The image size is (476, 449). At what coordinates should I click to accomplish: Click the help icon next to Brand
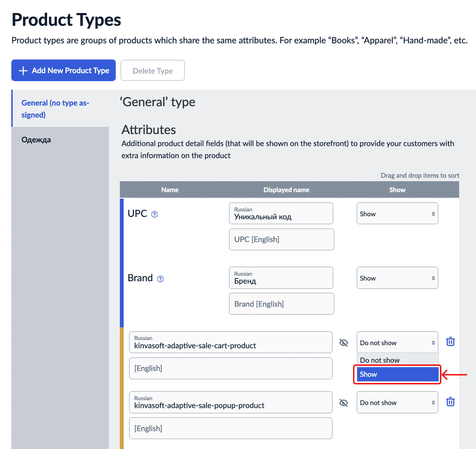pyautogui.click(x=160, y=279)
